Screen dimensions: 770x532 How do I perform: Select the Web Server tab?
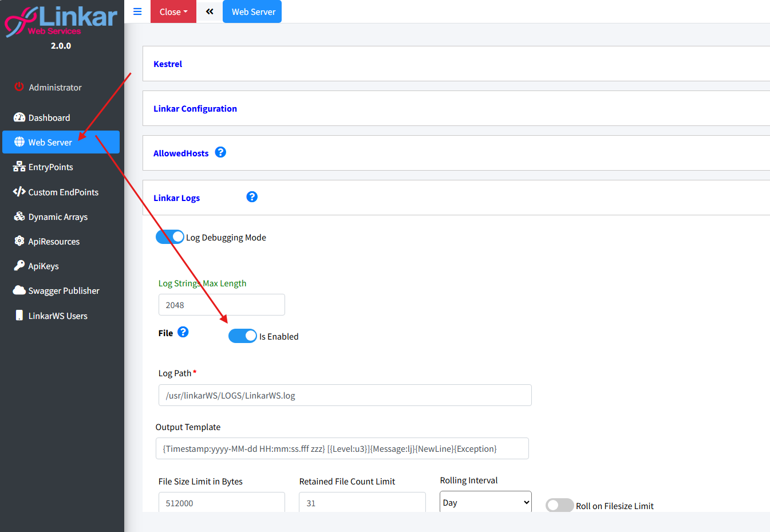point(252,11)
